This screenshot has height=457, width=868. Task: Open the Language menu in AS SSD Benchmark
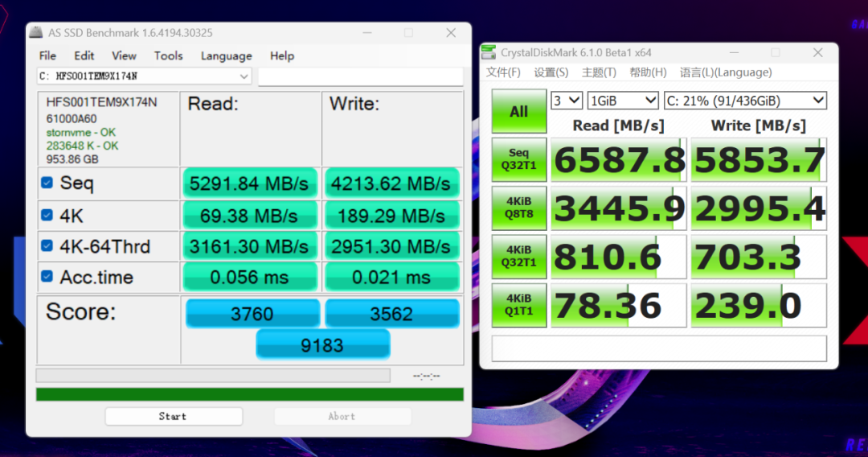pyautogui.click(x=226, y=56)
